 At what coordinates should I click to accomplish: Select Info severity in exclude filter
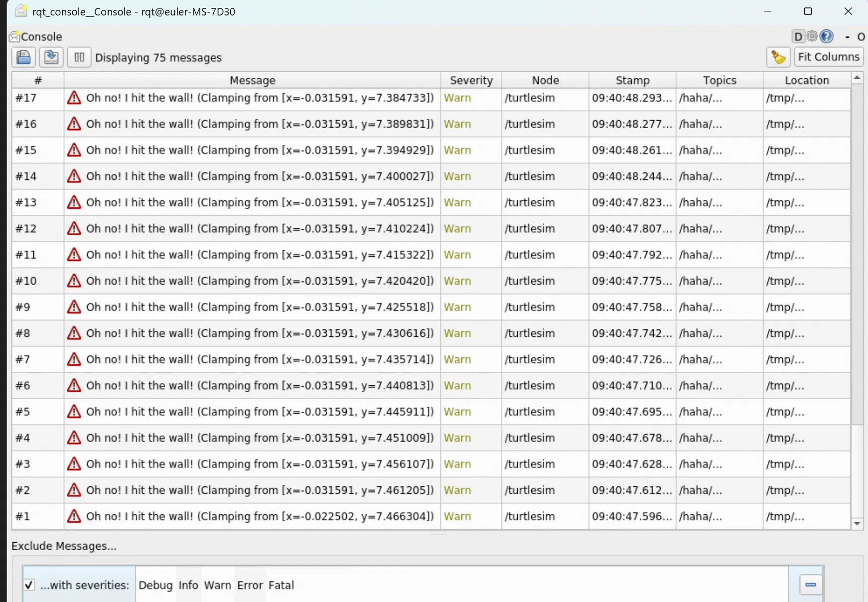coord(188,585)
